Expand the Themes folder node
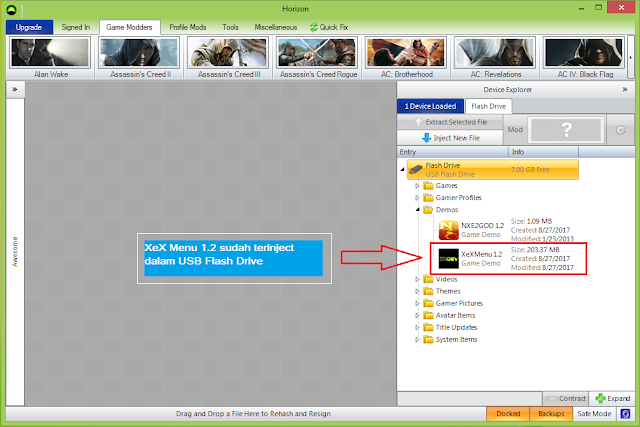The width and height of the screenshot is (640, 427). pyautogui.click(x=417, y=291)
